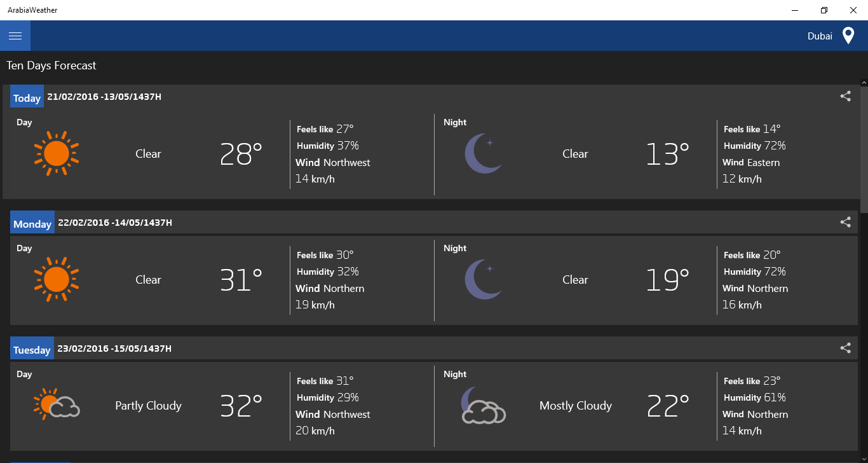Viewport: 868px width, 463px height.
Task: Share Tuesday's forecast
Action: coord(845,348)
